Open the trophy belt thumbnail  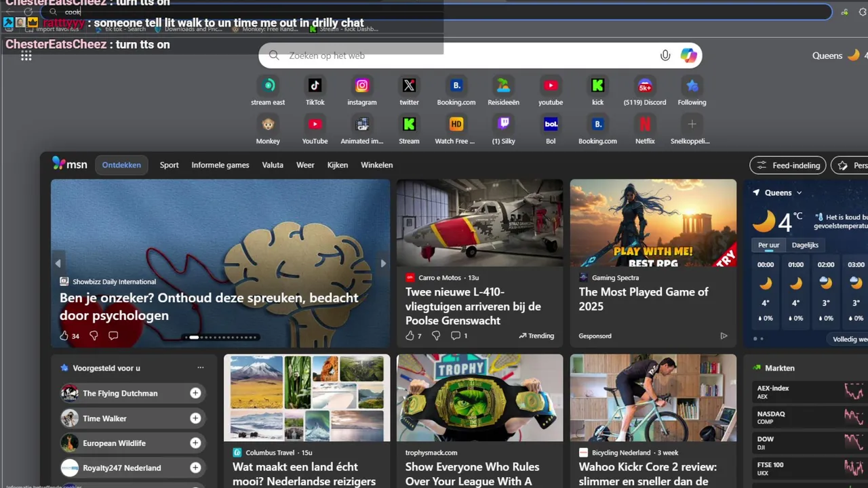[479, 397]
